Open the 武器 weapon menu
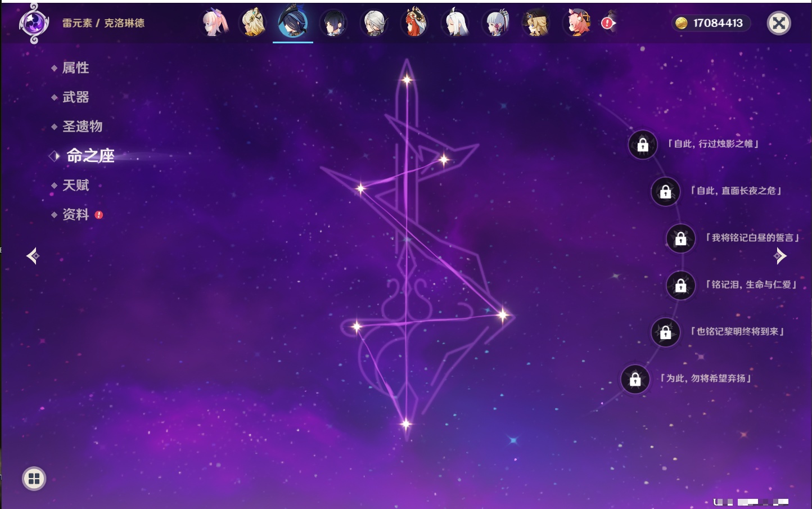 point(75,97)
